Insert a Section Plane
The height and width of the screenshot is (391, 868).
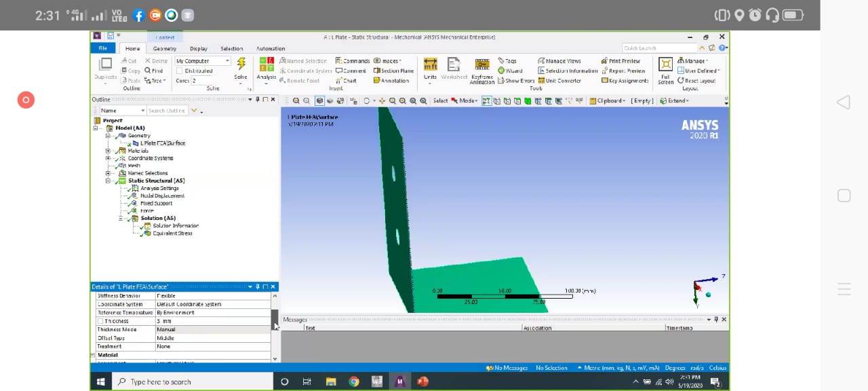tap(393, 71)
